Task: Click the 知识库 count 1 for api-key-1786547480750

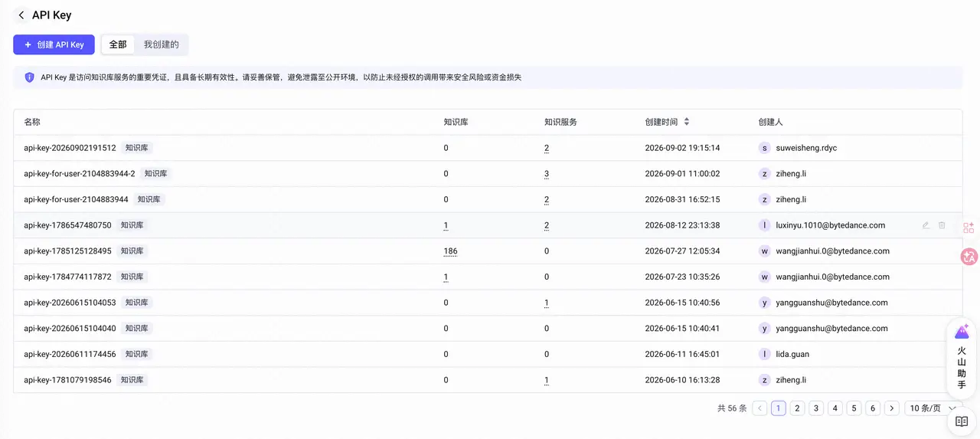Action: (446, 225)
